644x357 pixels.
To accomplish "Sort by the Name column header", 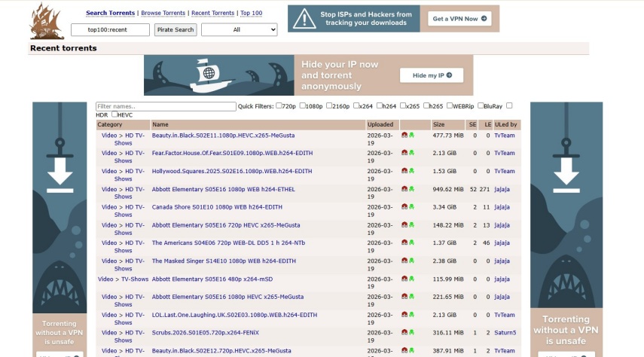I will (160, 124).
